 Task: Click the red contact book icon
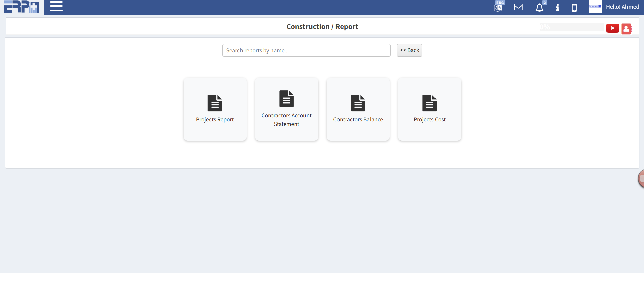626,29
